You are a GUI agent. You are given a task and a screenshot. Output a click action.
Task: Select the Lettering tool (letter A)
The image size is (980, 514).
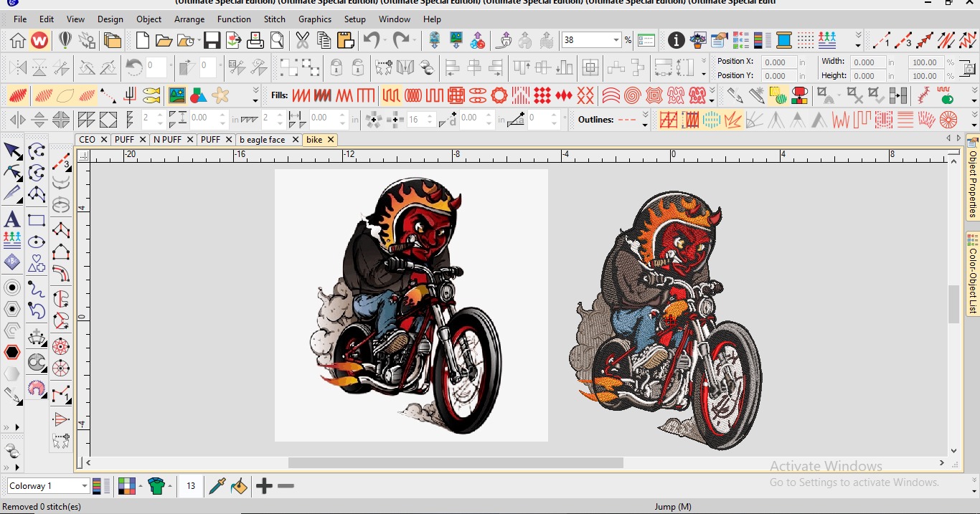12,219
